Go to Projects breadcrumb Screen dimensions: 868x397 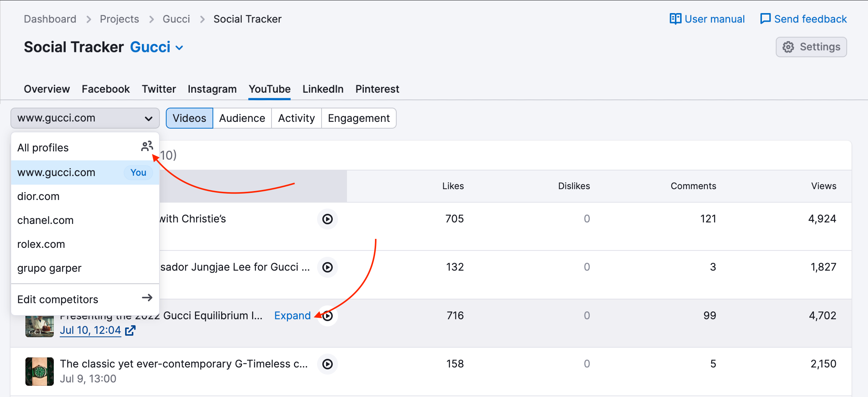coord(120,19)
